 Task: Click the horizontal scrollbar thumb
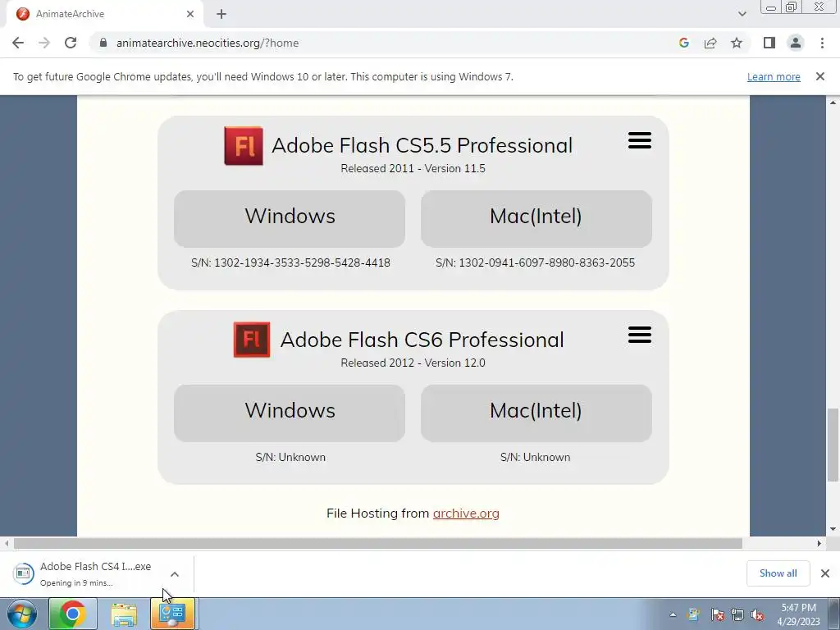coord(377,543)
